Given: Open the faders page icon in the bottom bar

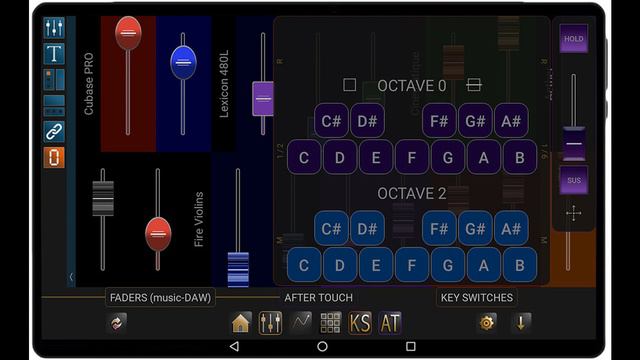Looking at the screenshot, I should point(270,323).
